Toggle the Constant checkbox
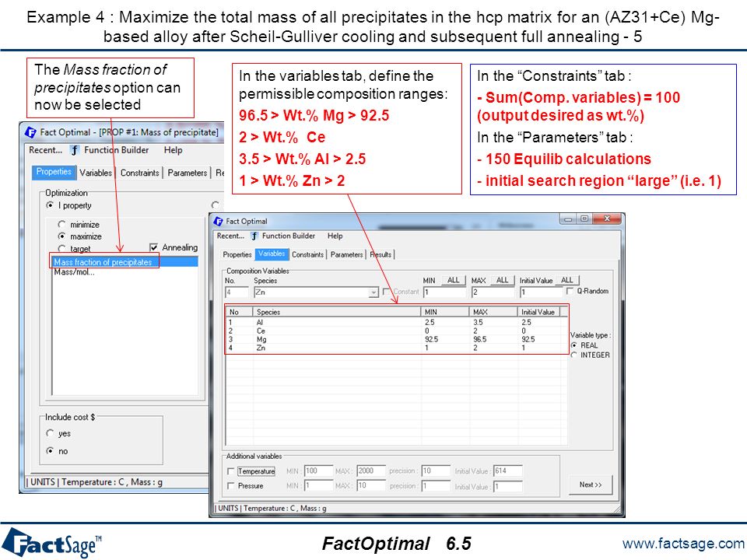 [x=387, y=292]
